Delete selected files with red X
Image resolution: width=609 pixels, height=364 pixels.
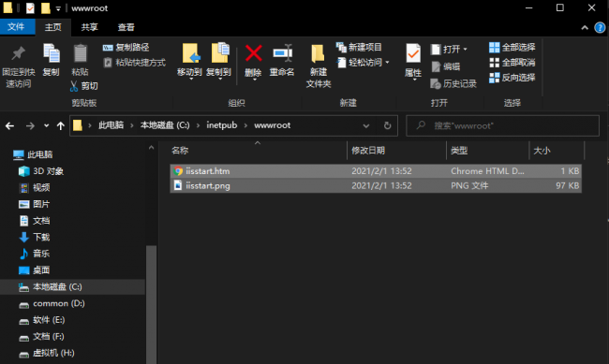tap(253, 62)
